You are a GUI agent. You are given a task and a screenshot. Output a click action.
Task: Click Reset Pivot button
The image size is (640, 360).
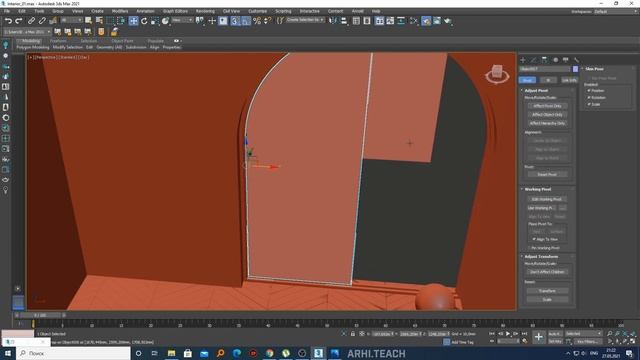[x=547, y=174]
